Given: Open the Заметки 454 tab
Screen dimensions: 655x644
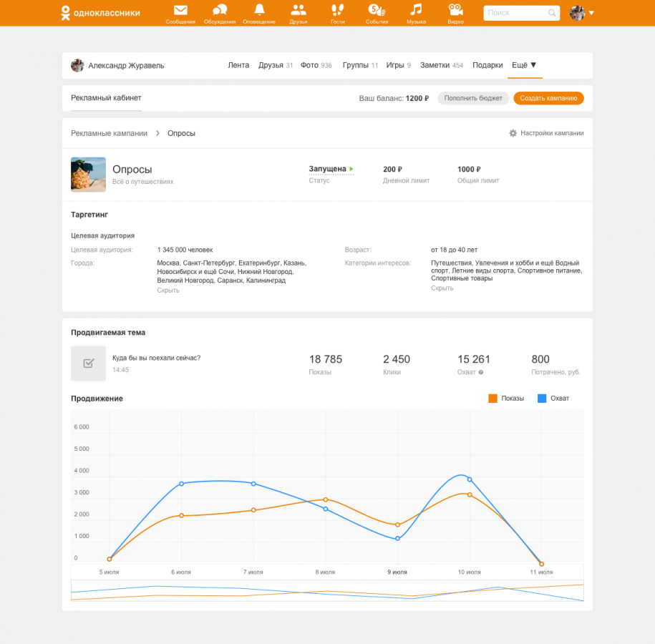Looking at the screenshot, I should tap(442, 65).
